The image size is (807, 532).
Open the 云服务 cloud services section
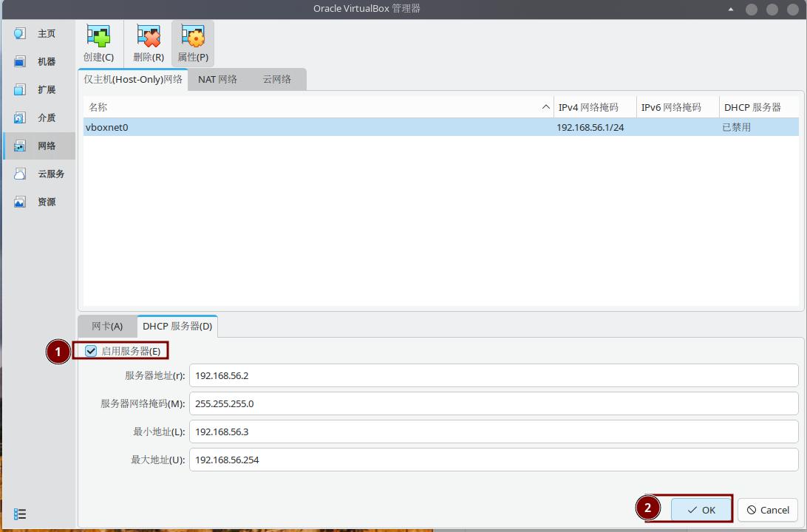[x=38, y=174]
